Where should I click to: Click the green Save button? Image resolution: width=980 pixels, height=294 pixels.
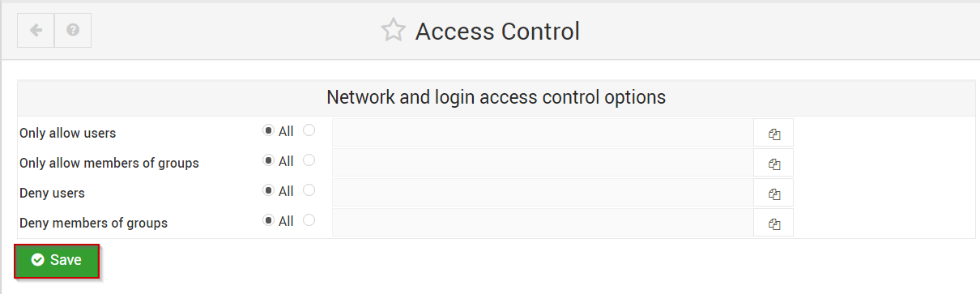click(x=57, y=260)
